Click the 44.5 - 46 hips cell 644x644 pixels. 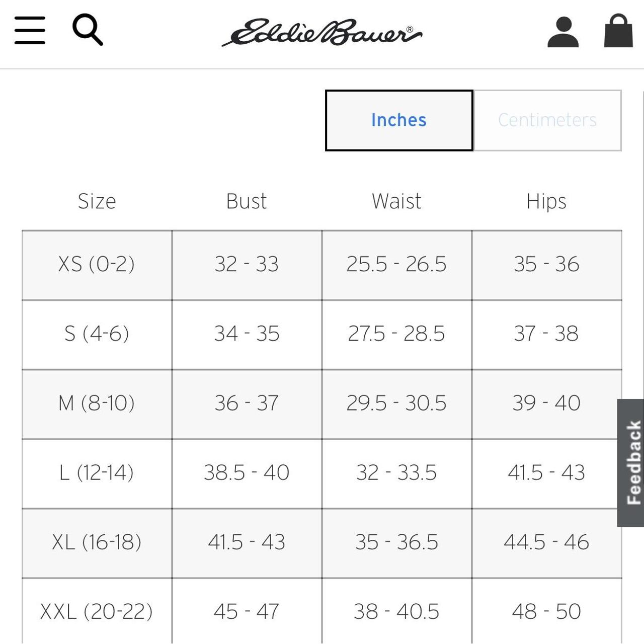coord(546,542)
